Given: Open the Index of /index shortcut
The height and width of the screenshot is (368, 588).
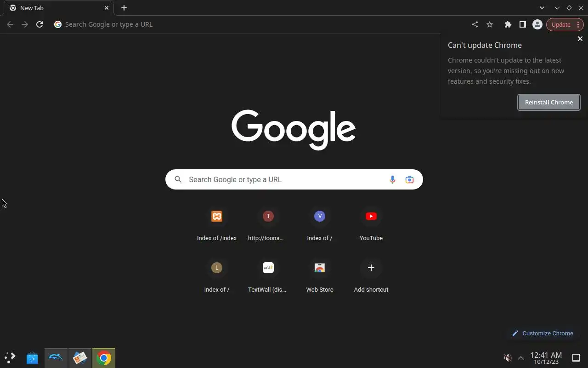Looking at the screenshot, I should (217, 225).
